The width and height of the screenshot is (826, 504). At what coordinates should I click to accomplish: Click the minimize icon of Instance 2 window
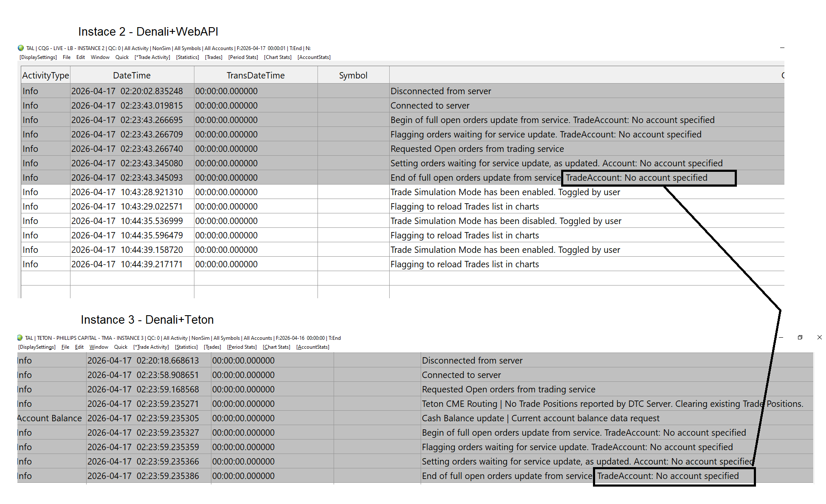click(x=782, y=48)
